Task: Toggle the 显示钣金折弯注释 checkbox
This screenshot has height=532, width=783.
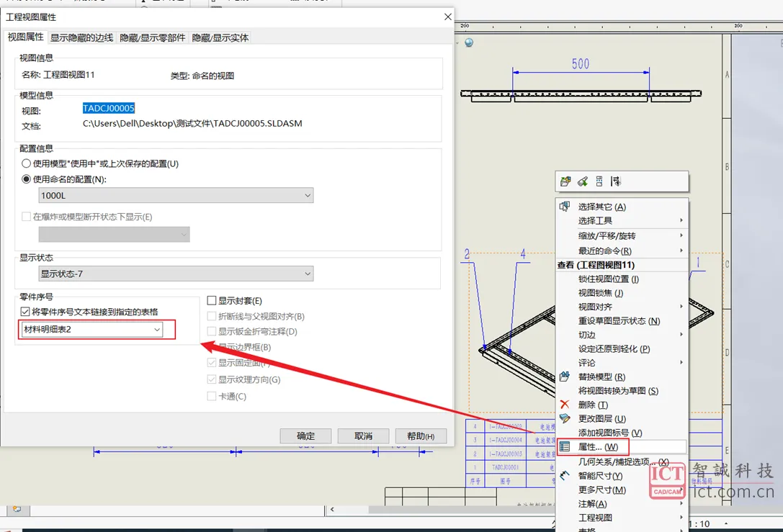Action: click(212, 331)
